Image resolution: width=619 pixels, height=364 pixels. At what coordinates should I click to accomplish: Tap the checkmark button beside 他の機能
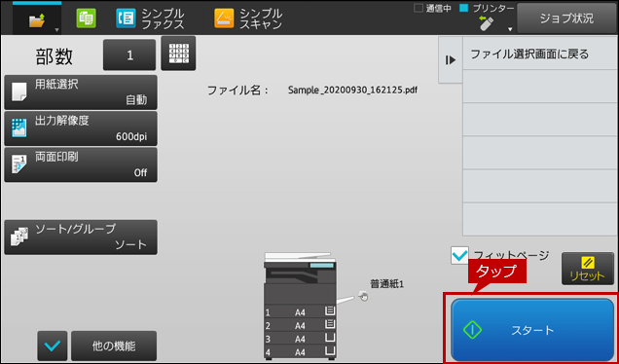pyautogui.click(x=53, y=346)
